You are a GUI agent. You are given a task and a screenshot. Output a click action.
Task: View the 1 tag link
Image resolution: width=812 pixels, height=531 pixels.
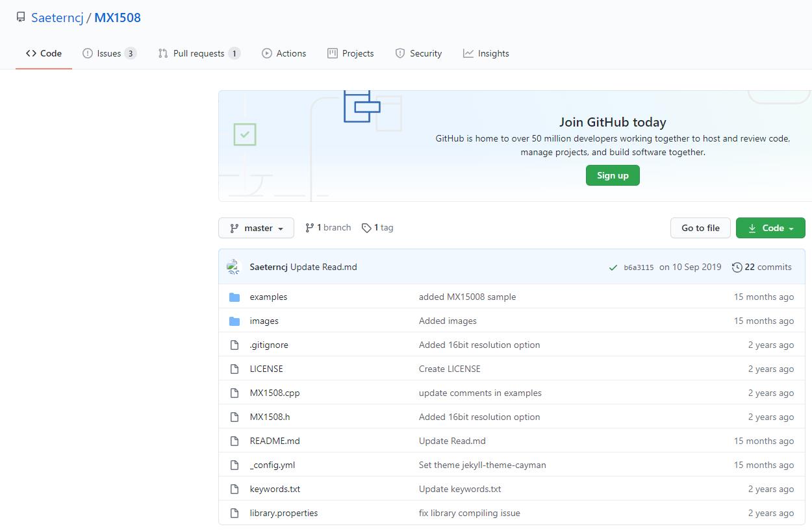tap(377, 228)
